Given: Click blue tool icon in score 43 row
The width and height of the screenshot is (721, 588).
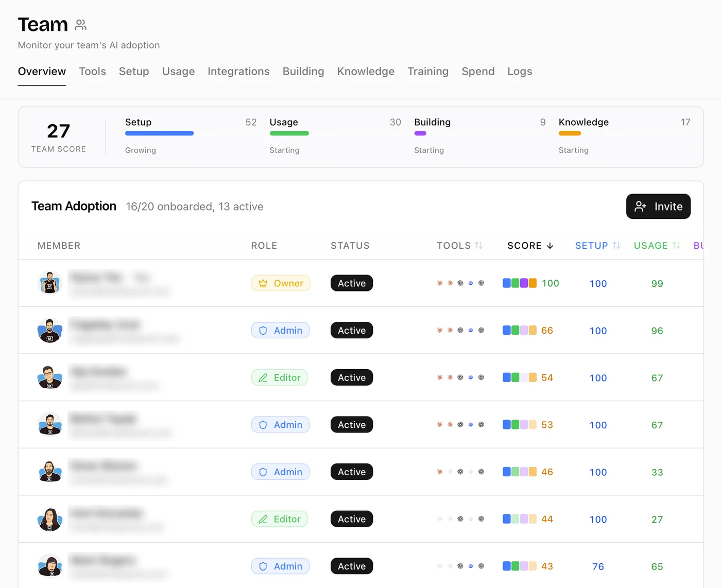Looking at the screenshot, I should point(471,566).
